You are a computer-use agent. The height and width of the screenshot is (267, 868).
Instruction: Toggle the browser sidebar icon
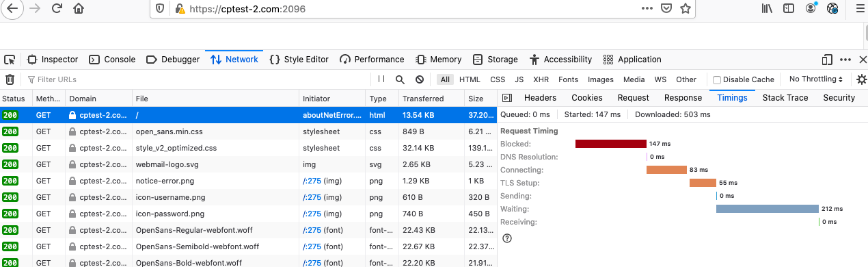[x=789, y=9]
